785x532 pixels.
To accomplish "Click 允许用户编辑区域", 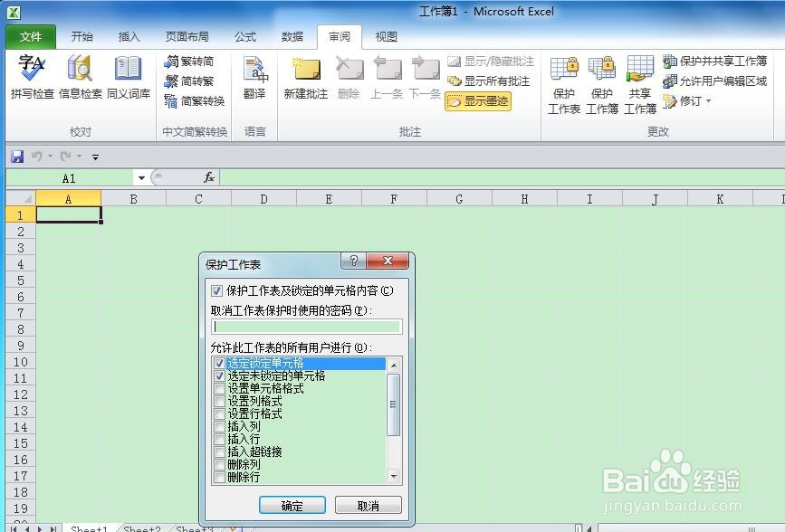I will pos(715,81).
